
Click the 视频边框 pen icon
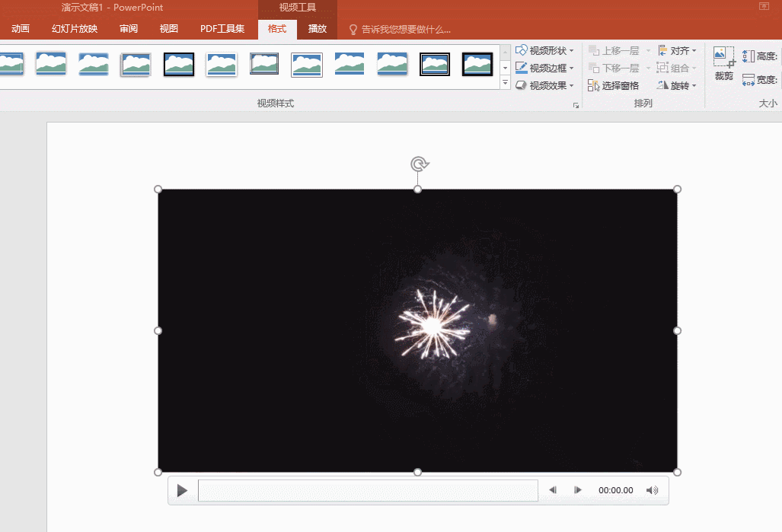click(x=521, y=68)
